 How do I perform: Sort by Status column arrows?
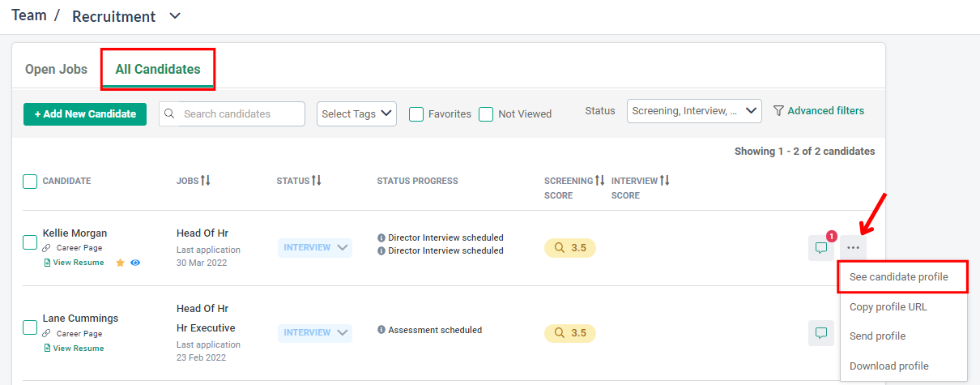pyautogui.click(x=317, y=181)
